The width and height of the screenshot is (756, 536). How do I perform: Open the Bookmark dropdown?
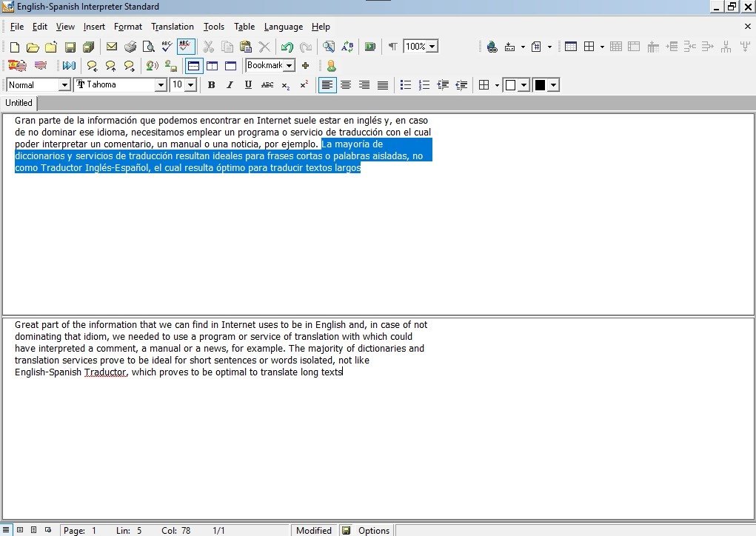[289, 66]
